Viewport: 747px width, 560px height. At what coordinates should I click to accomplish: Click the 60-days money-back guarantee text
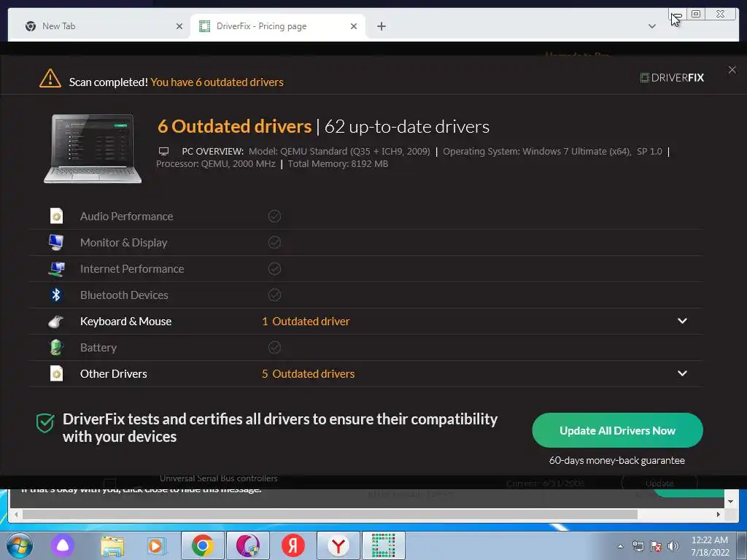[617, 461]
